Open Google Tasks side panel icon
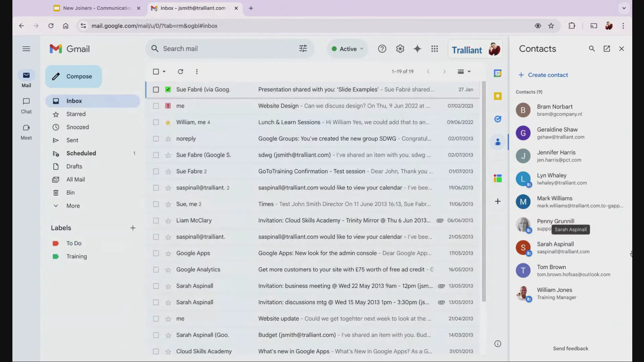The height and width of the screenshot is (362, 644). point(498,119)
